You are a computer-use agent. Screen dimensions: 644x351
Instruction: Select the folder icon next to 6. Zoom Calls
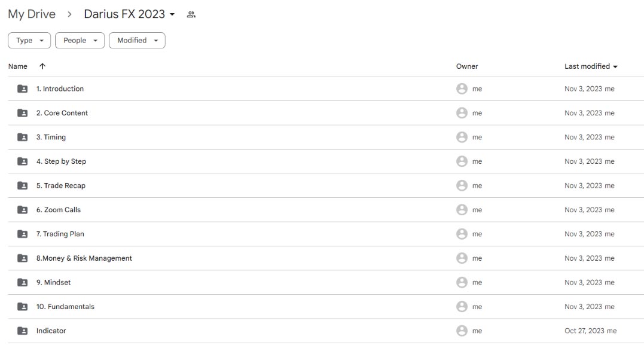click(23, 210)
